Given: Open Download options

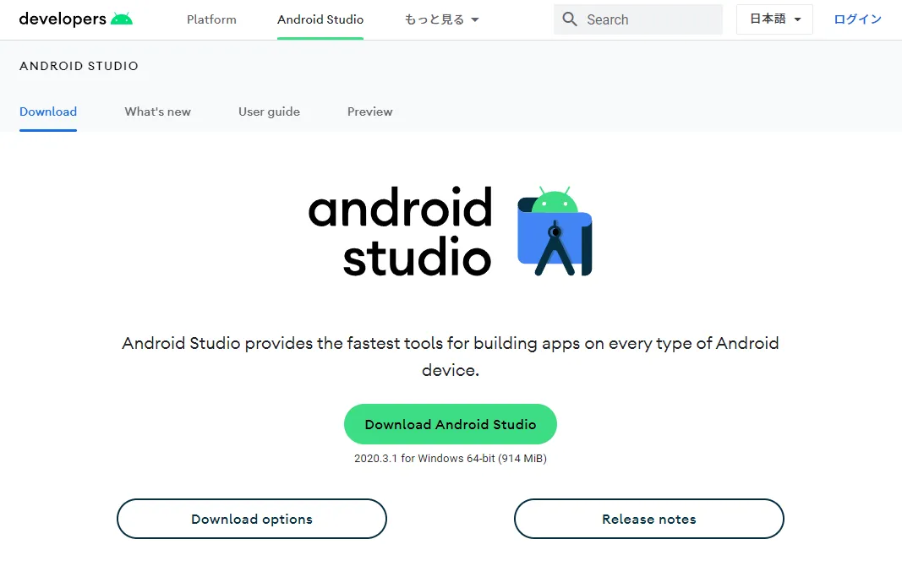Looking at the screenshot, I should tap(251, 519).
